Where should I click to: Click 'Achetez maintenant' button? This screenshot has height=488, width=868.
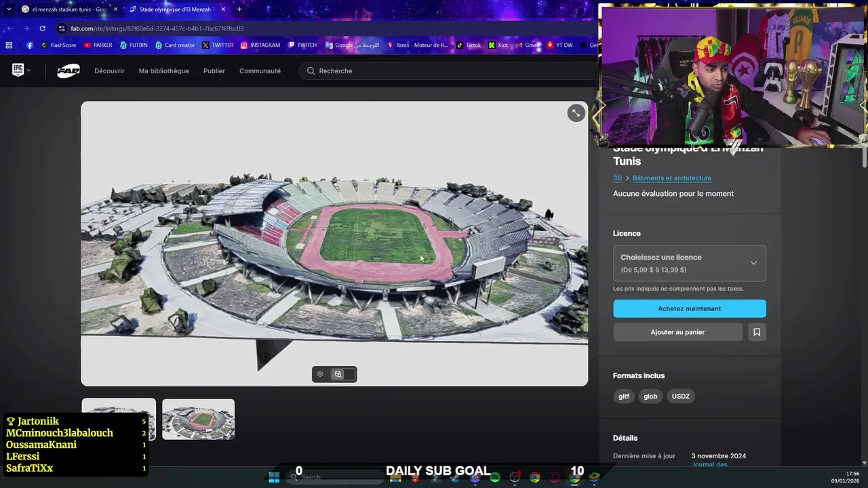click(x=690, y=308)
